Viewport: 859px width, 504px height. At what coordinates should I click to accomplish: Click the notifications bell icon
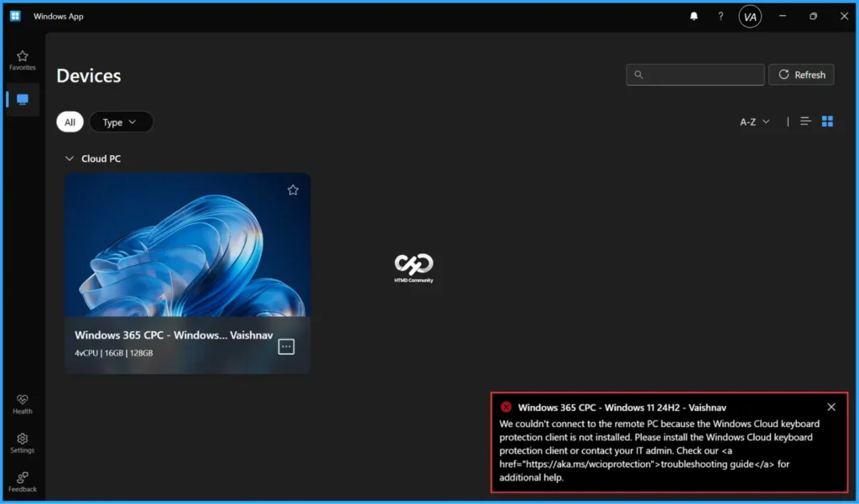tap(694, 16)
